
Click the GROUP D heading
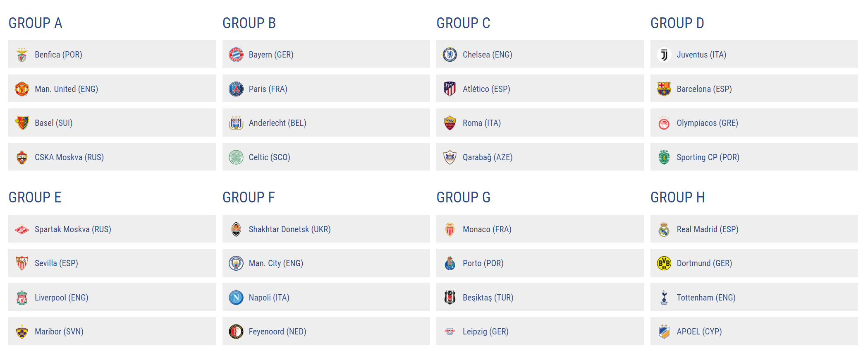[x=677, y=23]
